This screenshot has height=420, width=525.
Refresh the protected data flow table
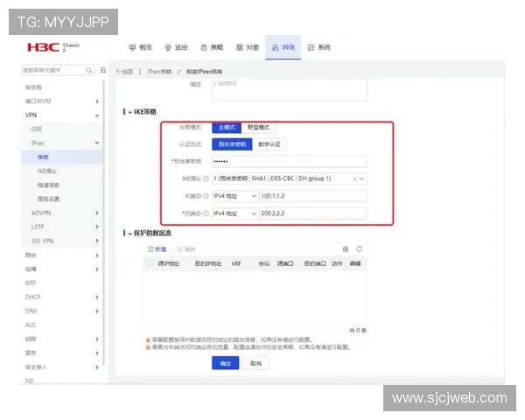(x=360, y=249)
